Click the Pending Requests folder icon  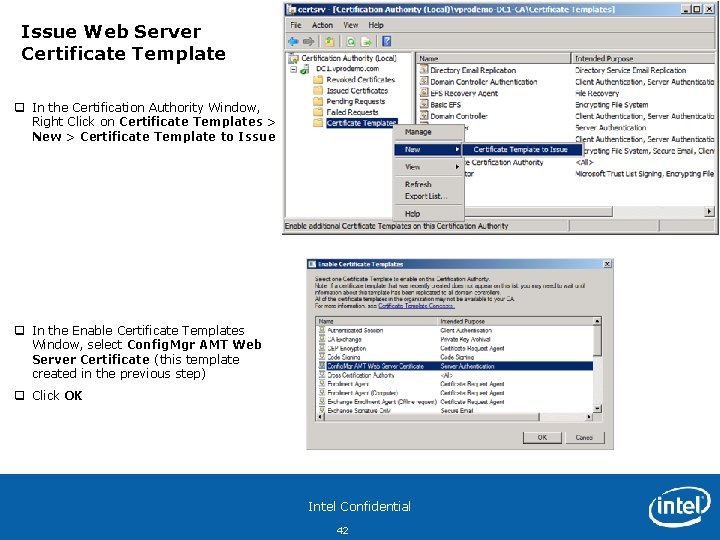pyautogui.click(x=318, y=101)
